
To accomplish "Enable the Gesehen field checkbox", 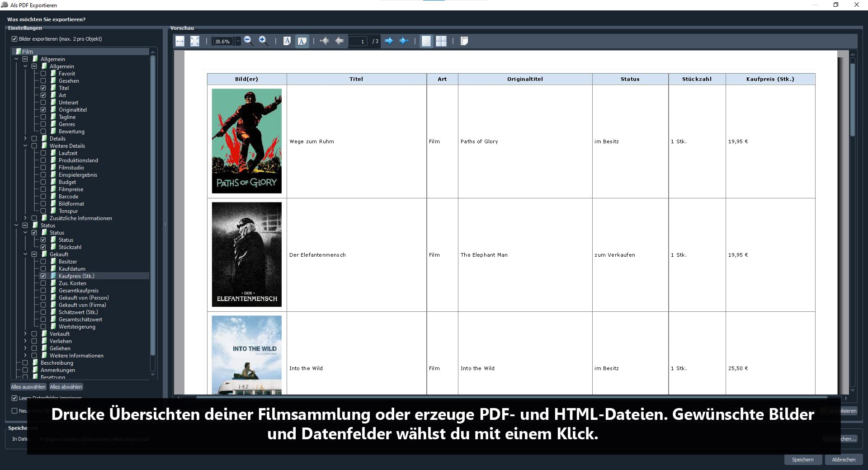I will pos(43,81).
